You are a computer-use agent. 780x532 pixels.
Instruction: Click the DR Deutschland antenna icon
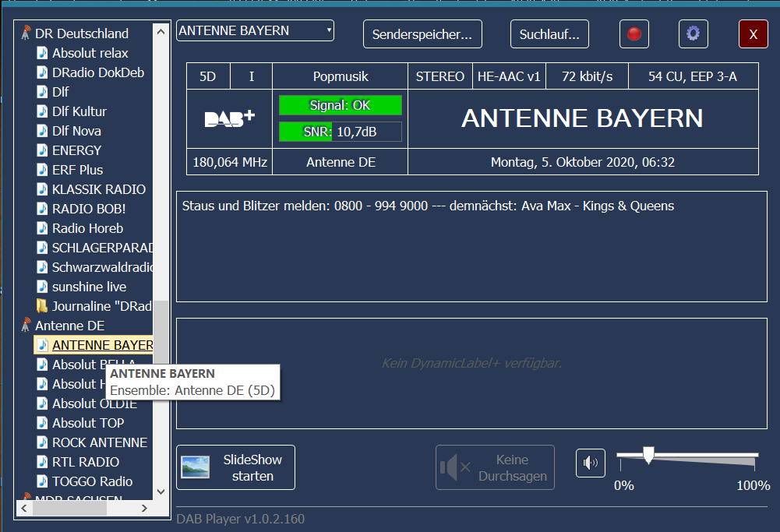click(x=26, y=33)
